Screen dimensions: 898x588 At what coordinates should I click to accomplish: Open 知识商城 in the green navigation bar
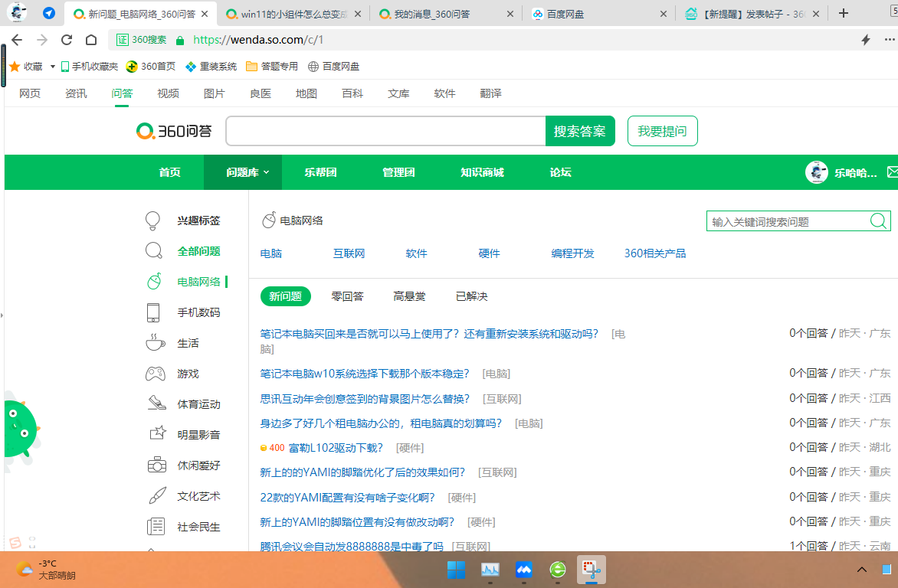[482, 172]
